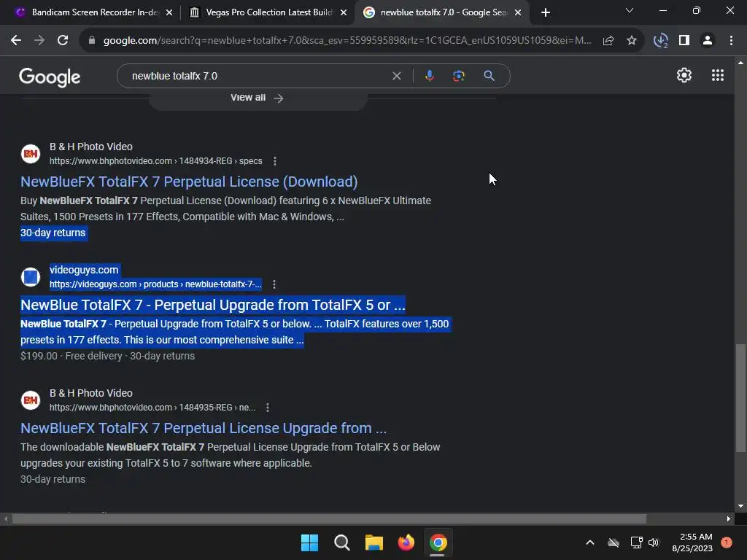This screenshot has height=560, width=747.
Task: Open File Explorer from taskbar
Action: coord(374,542)
